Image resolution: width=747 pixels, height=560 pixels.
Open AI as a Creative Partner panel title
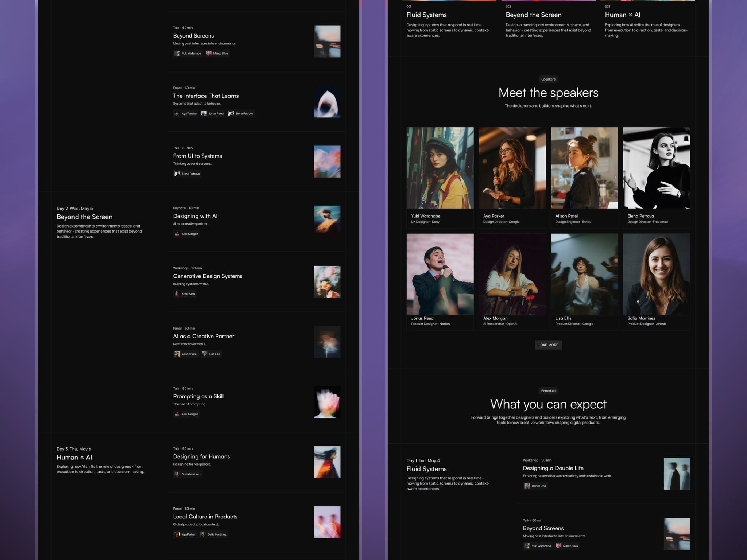point(204,337)
